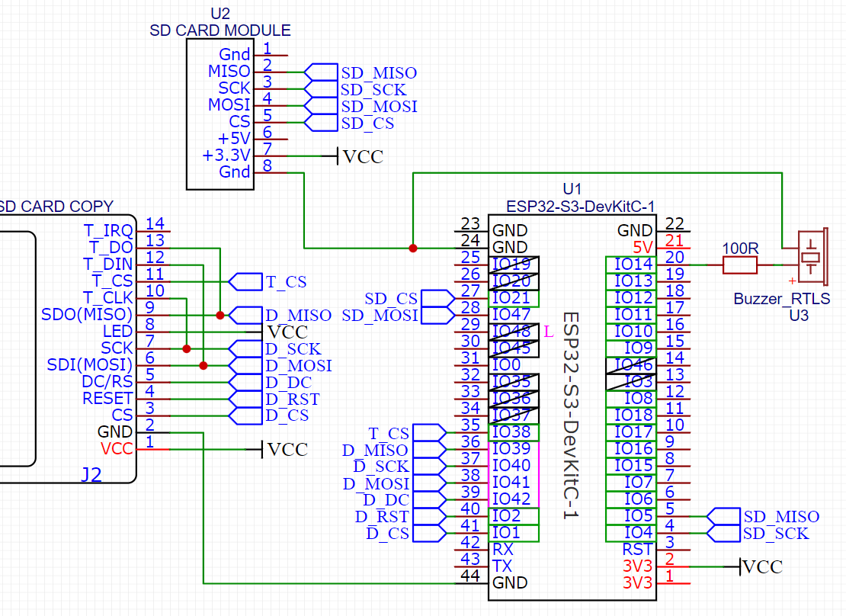Click the magenta 'L' label near IO48
This screenshot has height=616, width=846.
(x=549, y=332)
